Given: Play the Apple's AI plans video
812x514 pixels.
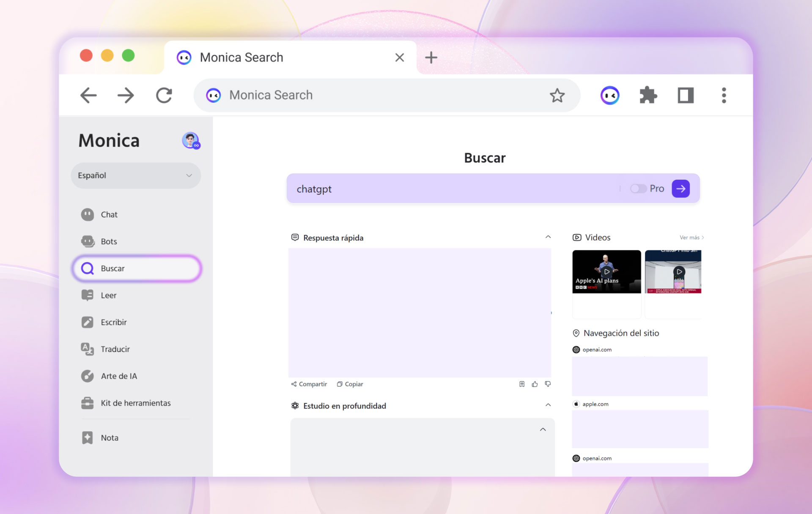Looking at the screenshot, I should (606, 272).
